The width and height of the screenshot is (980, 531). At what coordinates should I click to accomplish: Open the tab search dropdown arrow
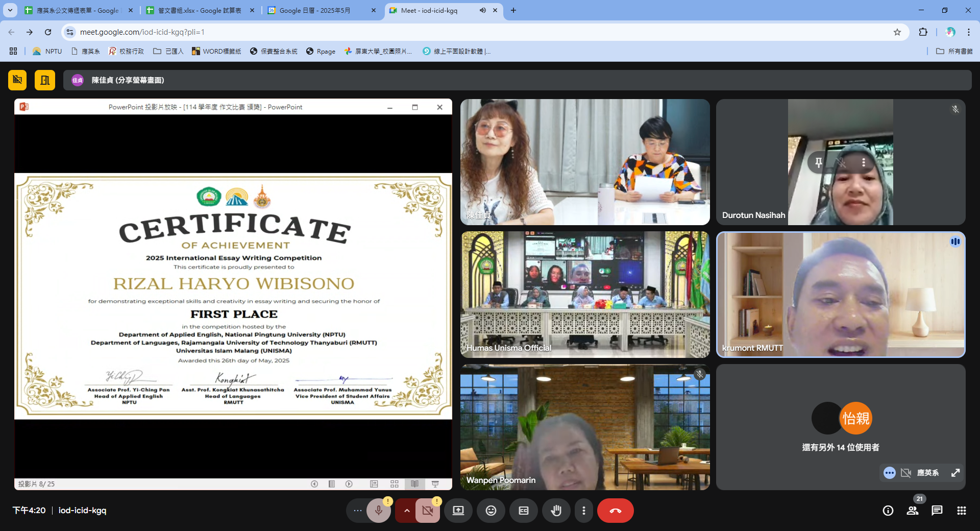pos(10,10)
